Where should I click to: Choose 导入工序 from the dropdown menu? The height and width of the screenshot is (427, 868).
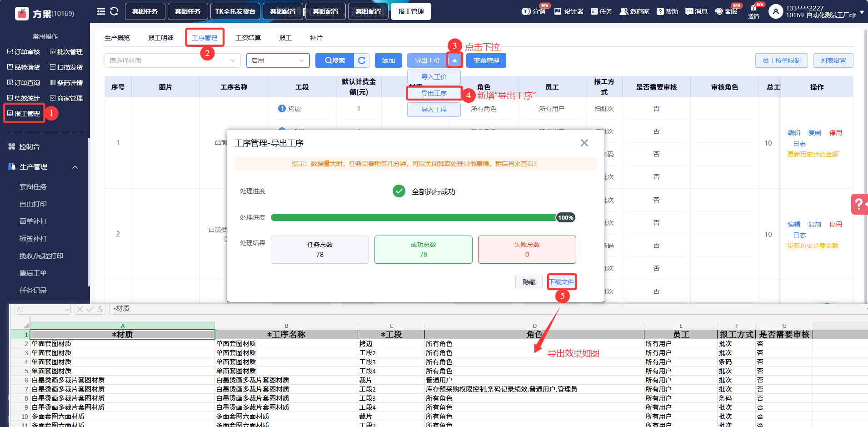434,110
